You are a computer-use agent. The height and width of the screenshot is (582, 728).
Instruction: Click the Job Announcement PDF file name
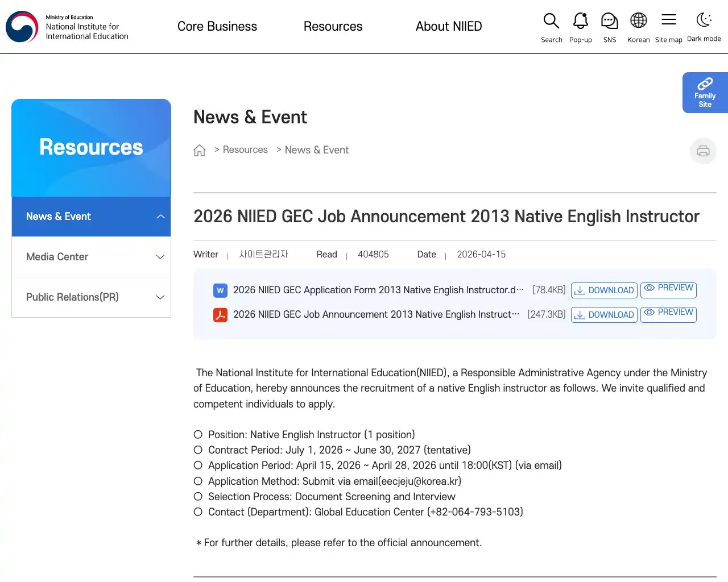tap(376, 314)
